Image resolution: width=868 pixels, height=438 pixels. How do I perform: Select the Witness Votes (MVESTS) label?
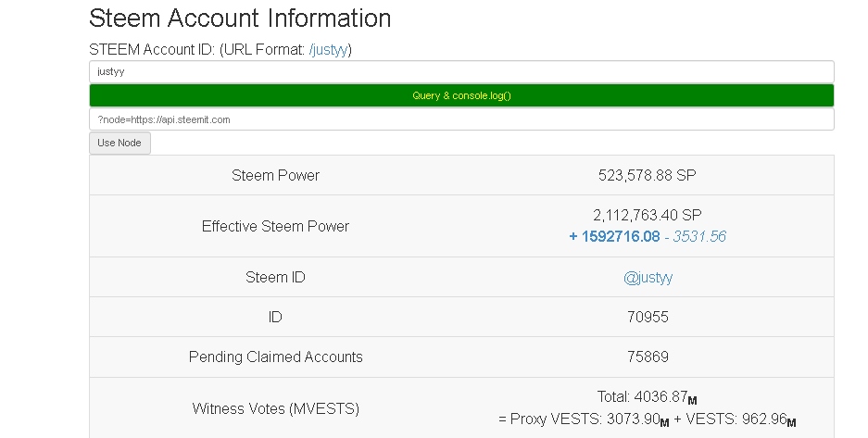click(x=276, y=408)
